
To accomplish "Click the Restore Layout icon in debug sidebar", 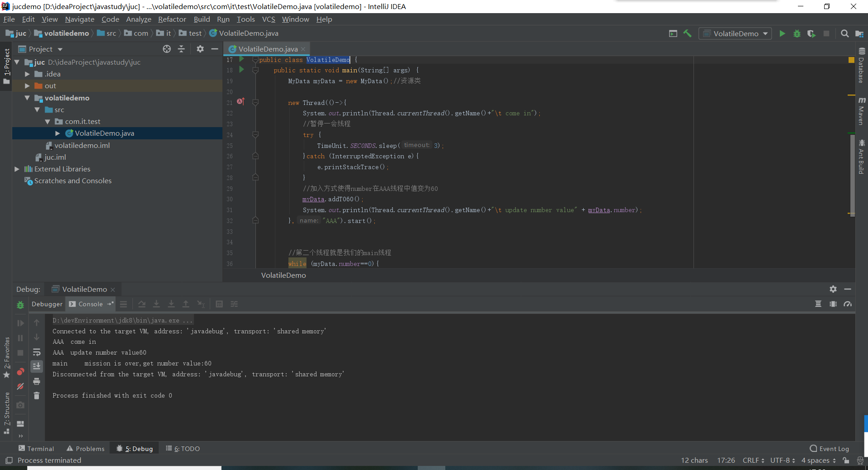I will (x=20, y=424).
